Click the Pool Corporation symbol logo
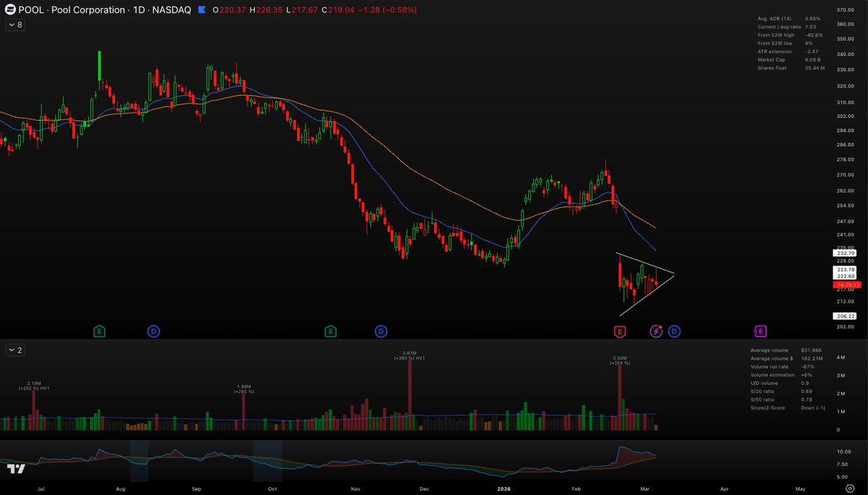This screenshot has width=868, height=495. coord(9,10)
